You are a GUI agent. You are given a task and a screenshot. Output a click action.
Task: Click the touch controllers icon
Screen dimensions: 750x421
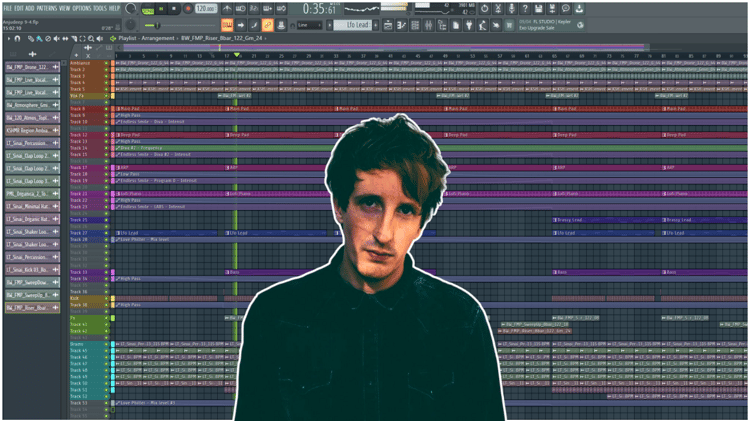pyautogui.click(x=496, y=25)
